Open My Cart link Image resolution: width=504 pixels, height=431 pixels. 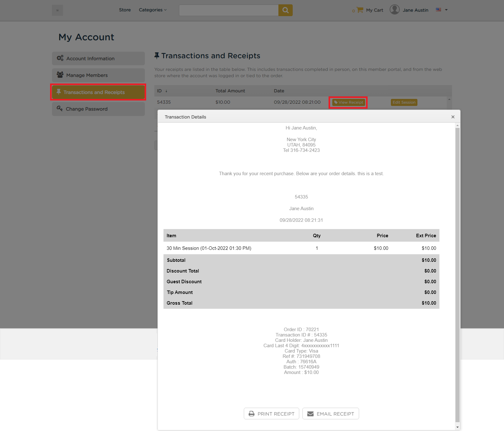pyautogui.click(x=375, y=10)
